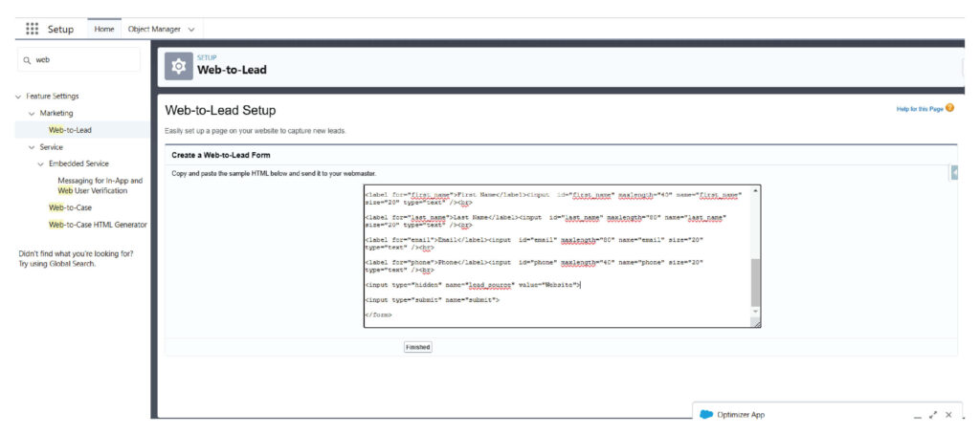Close the Optimizer App panel
This screenshot has width=980, height=434.
pos(948,415)
